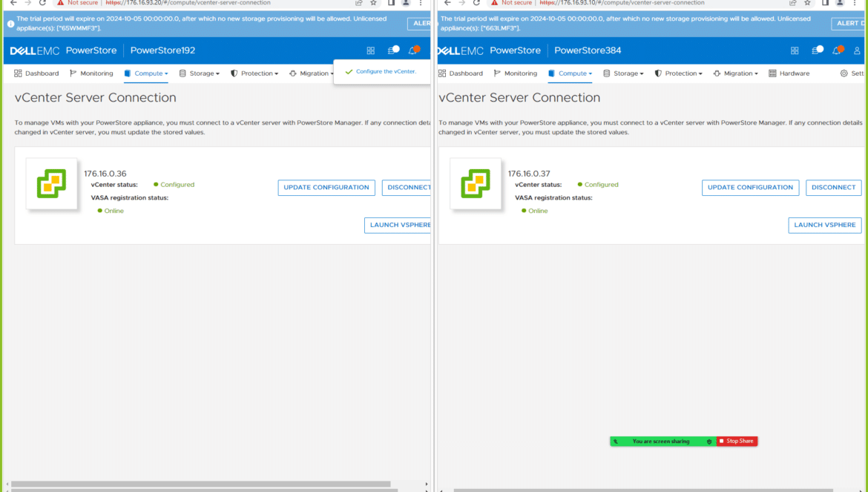Open the Dashboard tab in PowerStore192

(x=36, y=73)
